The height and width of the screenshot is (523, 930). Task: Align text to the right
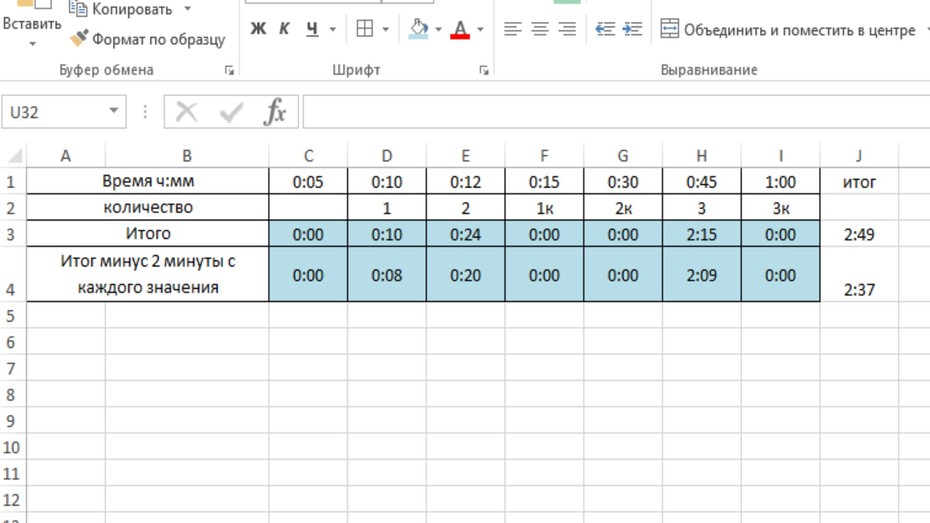click(567, 28)
